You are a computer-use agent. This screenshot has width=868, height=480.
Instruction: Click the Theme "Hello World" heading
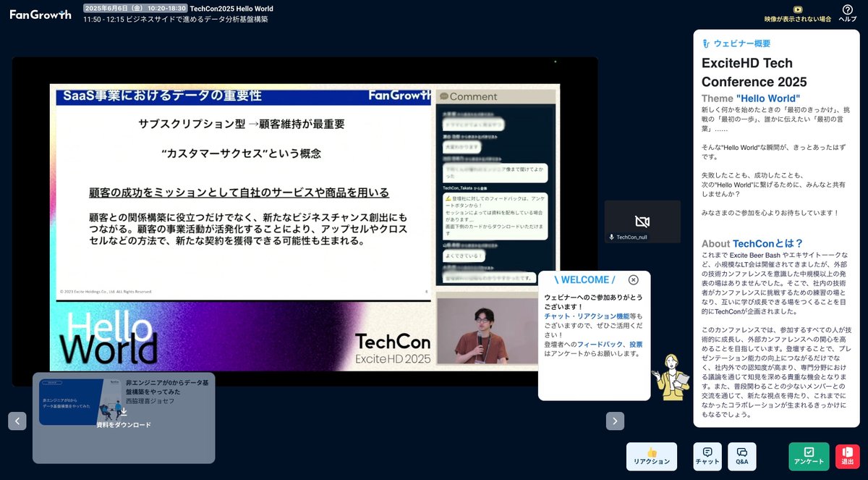point(751,98)
